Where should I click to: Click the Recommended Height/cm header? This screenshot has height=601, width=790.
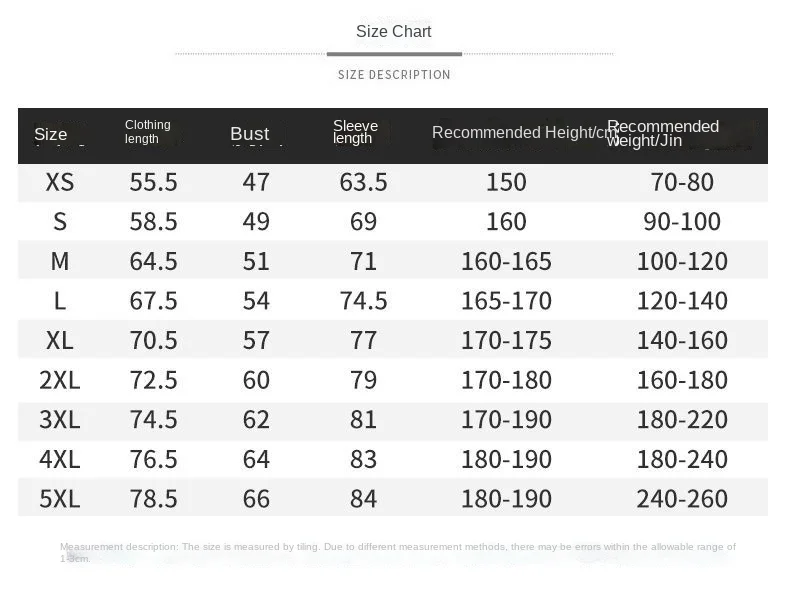525,132
